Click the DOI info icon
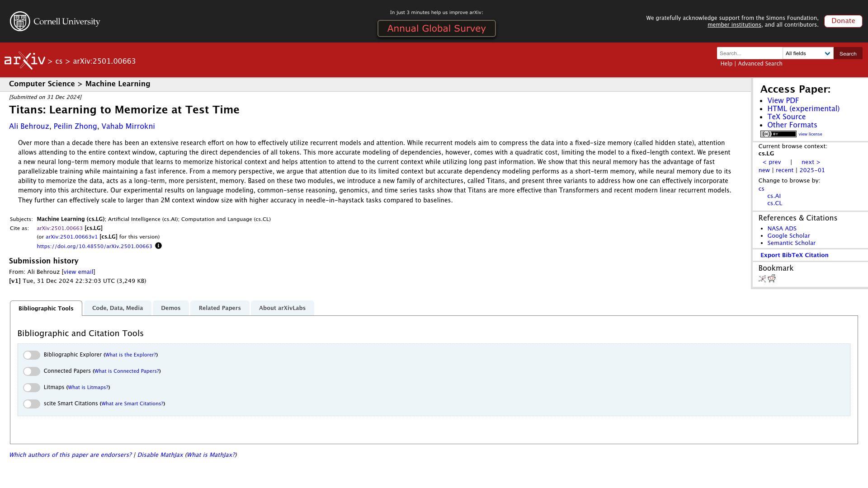 pos(158,246)
